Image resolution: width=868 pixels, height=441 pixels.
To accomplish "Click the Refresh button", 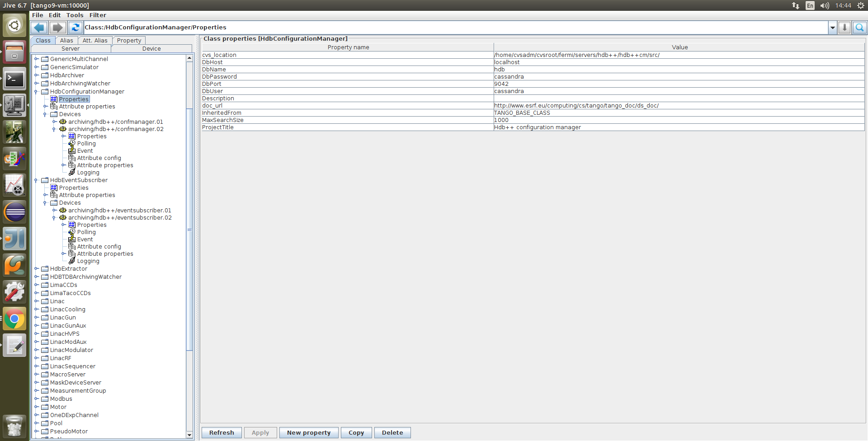I will coord(222,432).
